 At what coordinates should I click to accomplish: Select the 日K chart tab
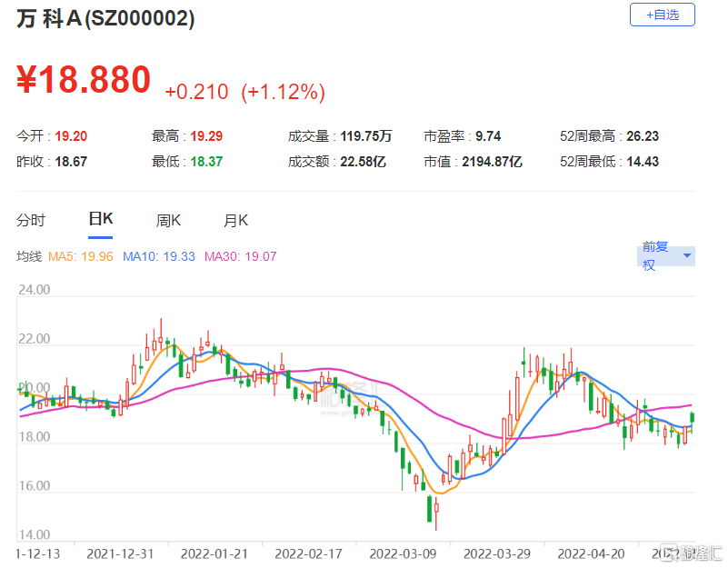pyautogui.click(x=100, y=219)
